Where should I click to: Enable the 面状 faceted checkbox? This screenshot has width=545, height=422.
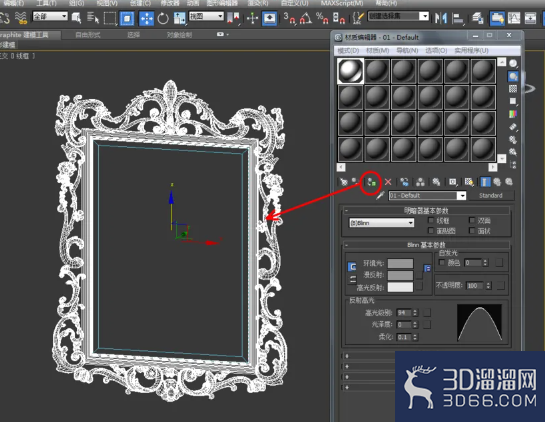472,230
